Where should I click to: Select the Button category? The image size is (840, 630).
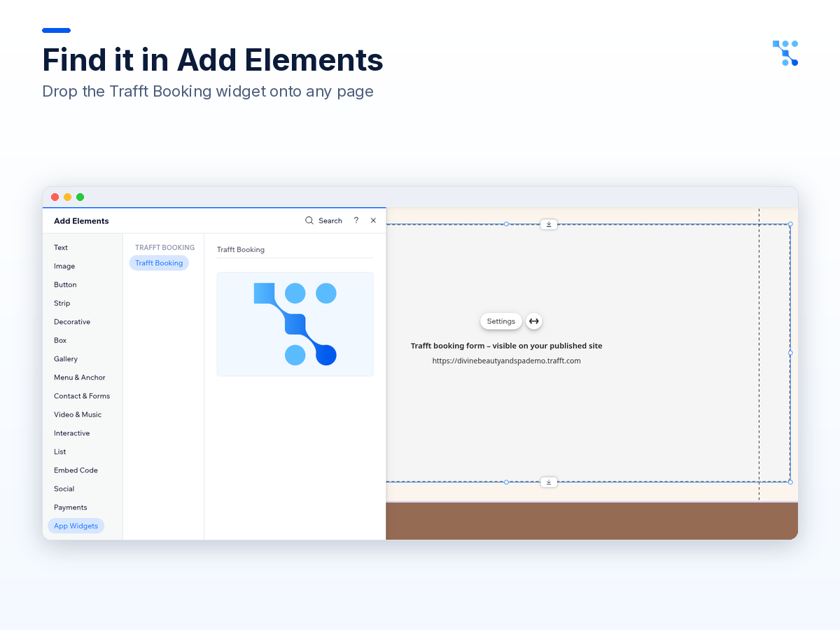(65, 285)
